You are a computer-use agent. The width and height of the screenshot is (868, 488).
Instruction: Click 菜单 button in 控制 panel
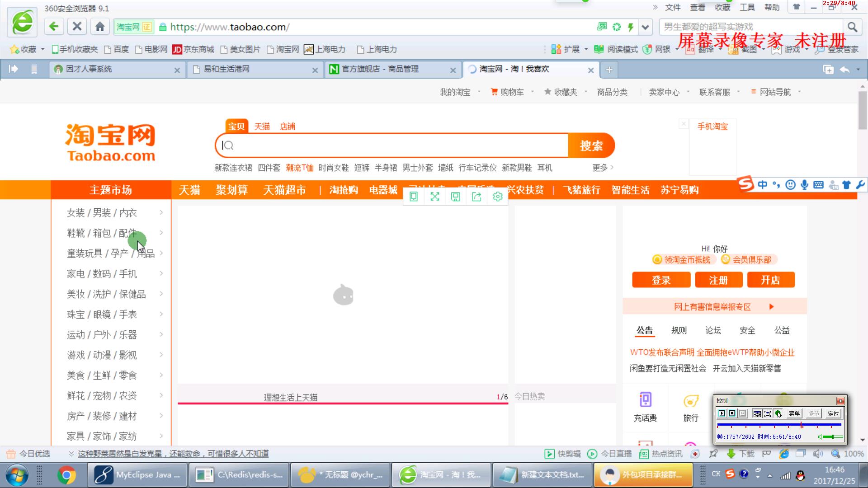point(794,413)
